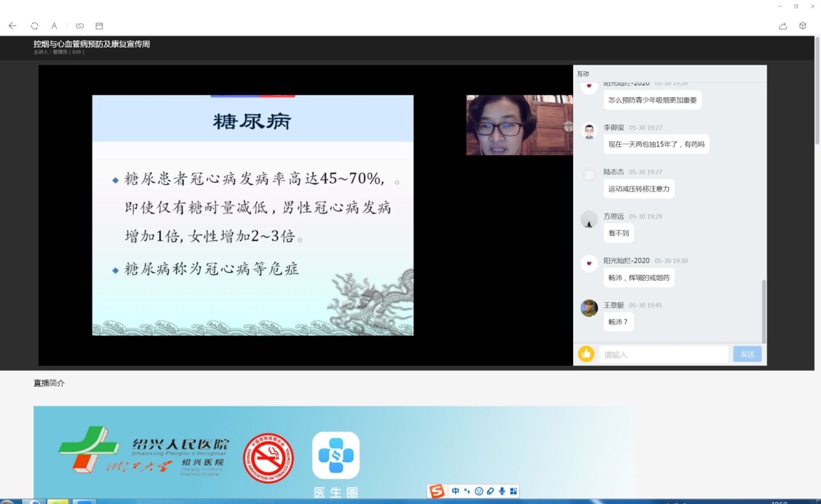Click the share icon at top right
Image resolution: width=821 pixels, height=504 pixels.
click(783, 26)
